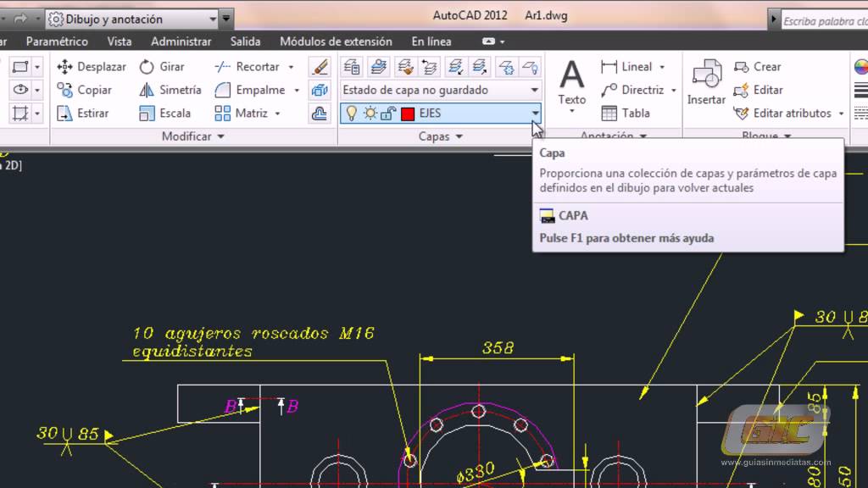The image size is (868, 488).
Task: Select the Simetría (mirror) tool
Action: (170, 90)
